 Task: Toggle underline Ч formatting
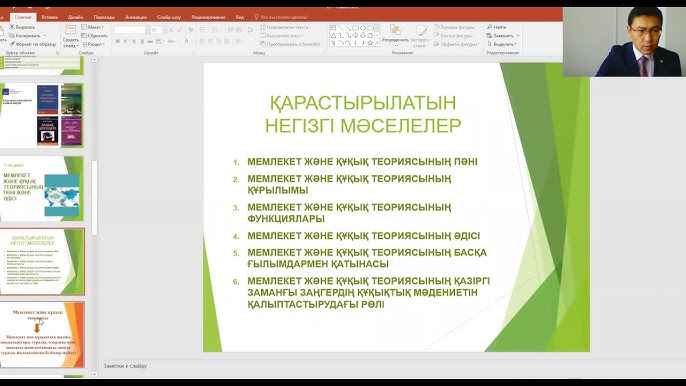133,42
